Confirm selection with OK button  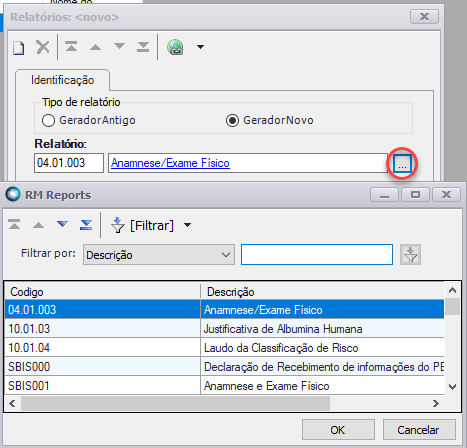[x=338, y=430]
